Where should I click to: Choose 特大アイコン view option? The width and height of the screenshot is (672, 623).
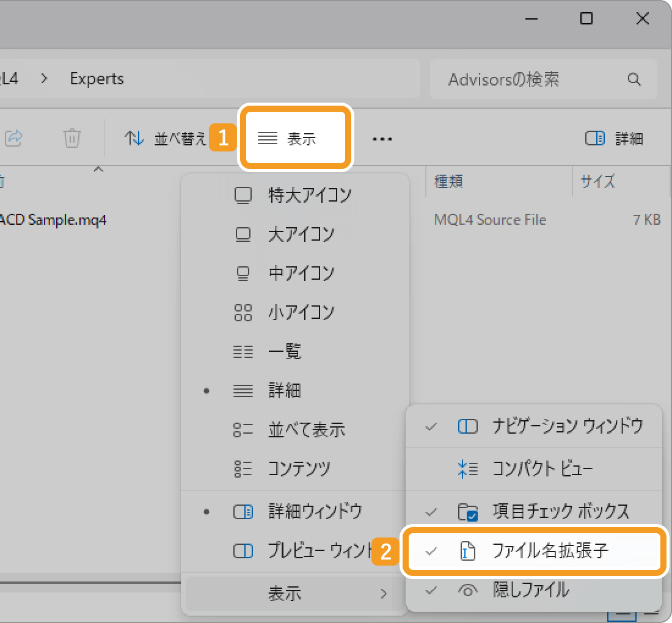295,195
